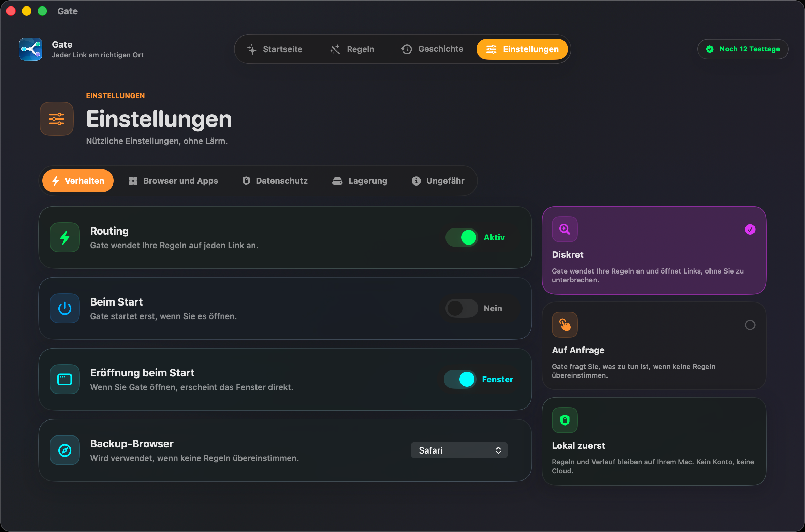Choose the Diskret mode card
805x532 pixels.
point(654,250)
